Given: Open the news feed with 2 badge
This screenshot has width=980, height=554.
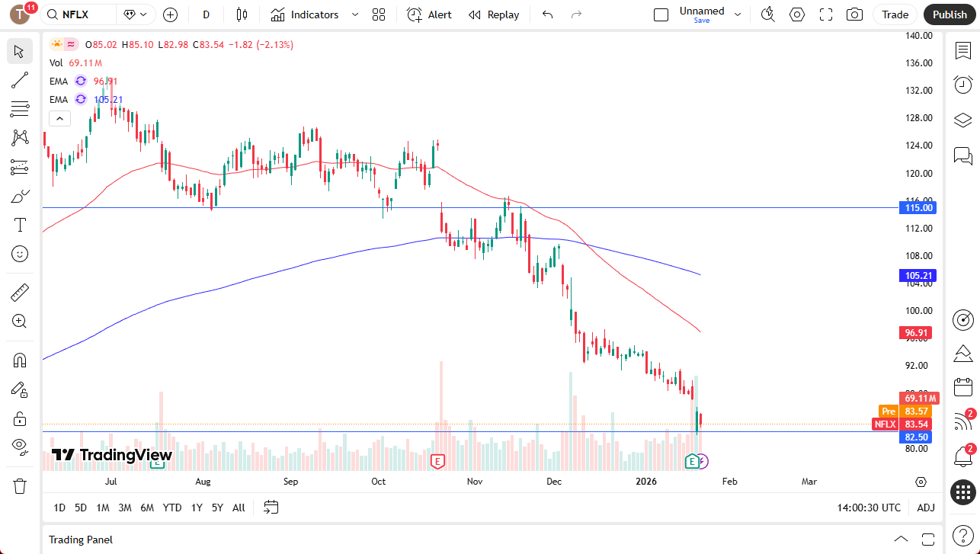Looking at the screenshot, I should (963, 421).
